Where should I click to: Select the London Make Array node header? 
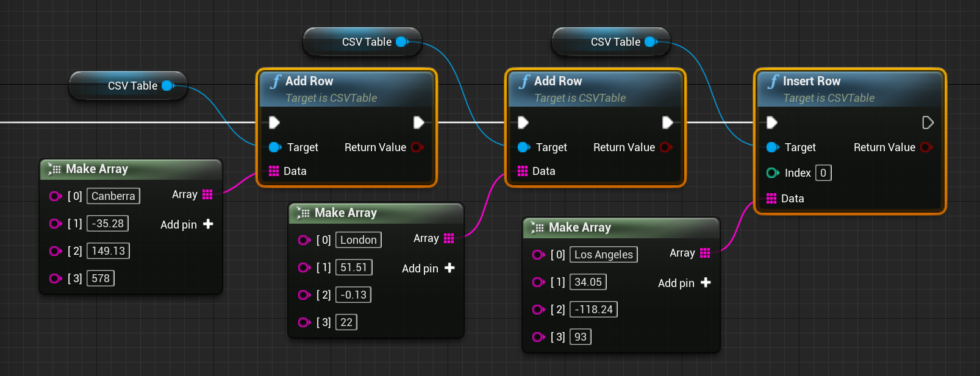pyautogui.click(x=346, y=213)
